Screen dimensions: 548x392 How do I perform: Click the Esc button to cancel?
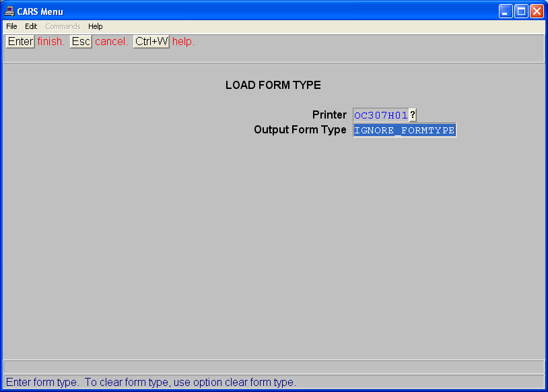tap(81, 42)
